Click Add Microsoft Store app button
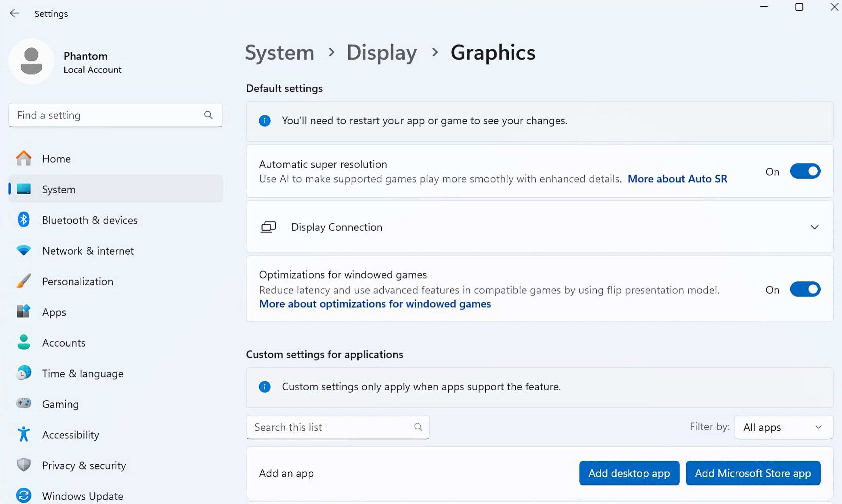Viewport: 842px width, 504px height. (x=753, y=473)
